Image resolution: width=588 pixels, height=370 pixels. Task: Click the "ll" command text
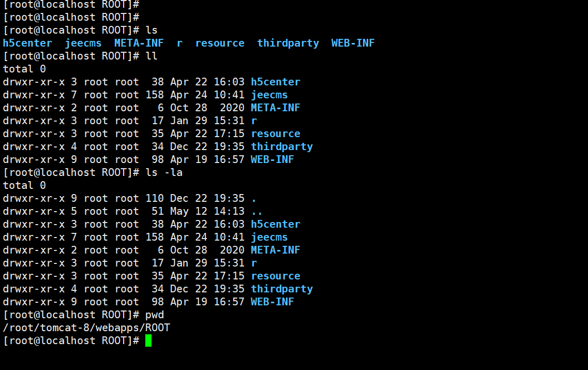click(x=152, y=56)
